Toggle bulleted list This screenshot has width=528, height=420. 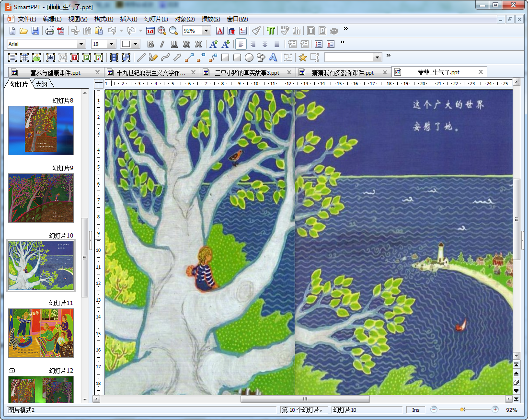pyautogui.click(x=319, y=44)
